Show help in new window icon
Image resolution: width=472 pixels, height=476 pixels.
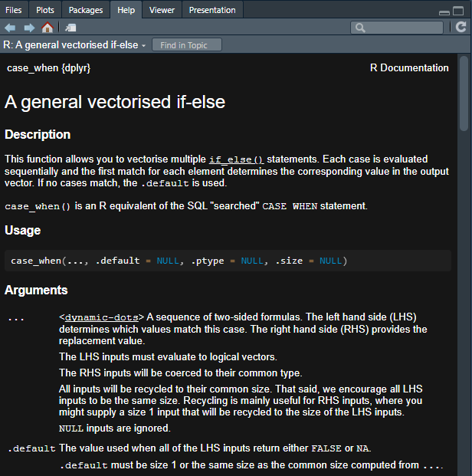(x=70, y=28)
